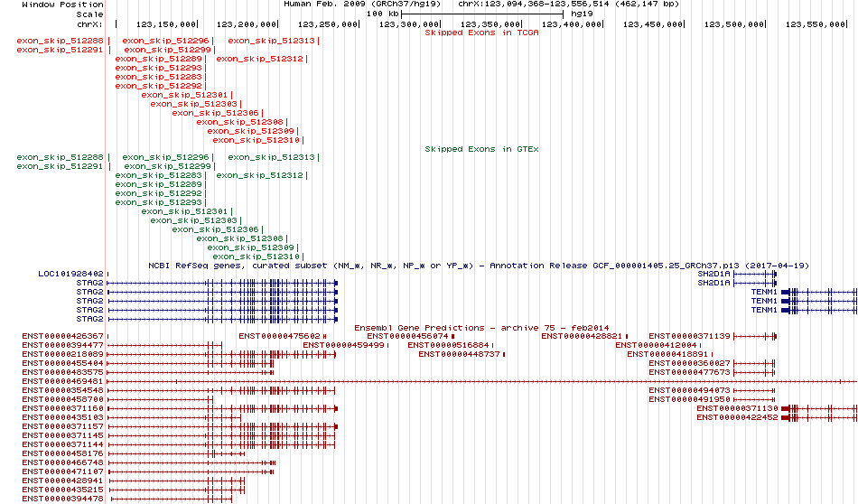Open transcript ENST00000456074

[407, 337]
